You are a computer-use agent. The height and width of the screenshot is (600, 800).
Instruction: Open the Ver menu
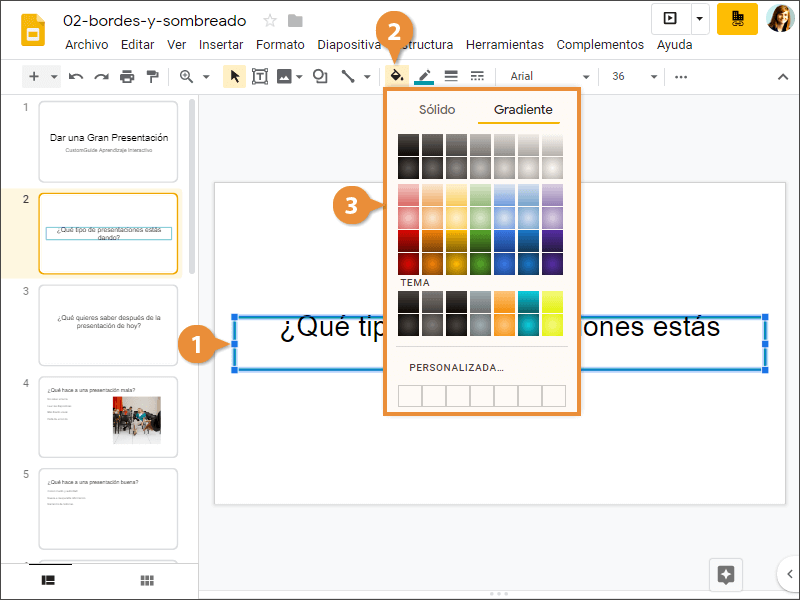[177, 45]
